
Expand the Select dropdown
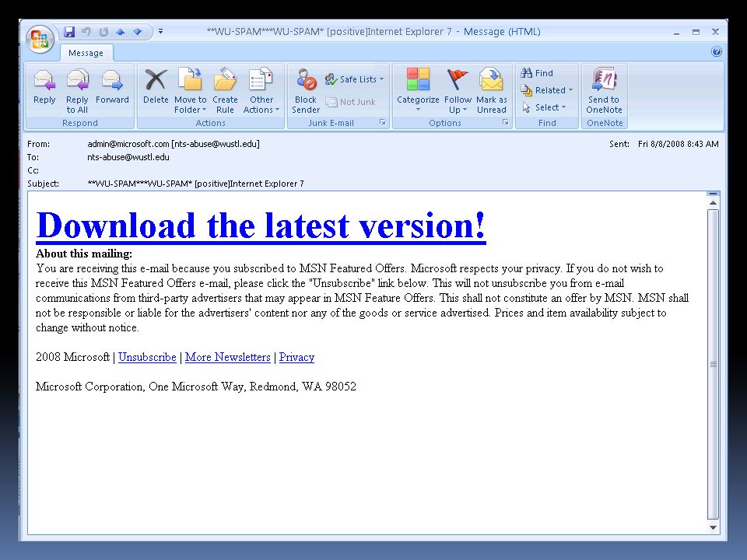tap(544, 107)
